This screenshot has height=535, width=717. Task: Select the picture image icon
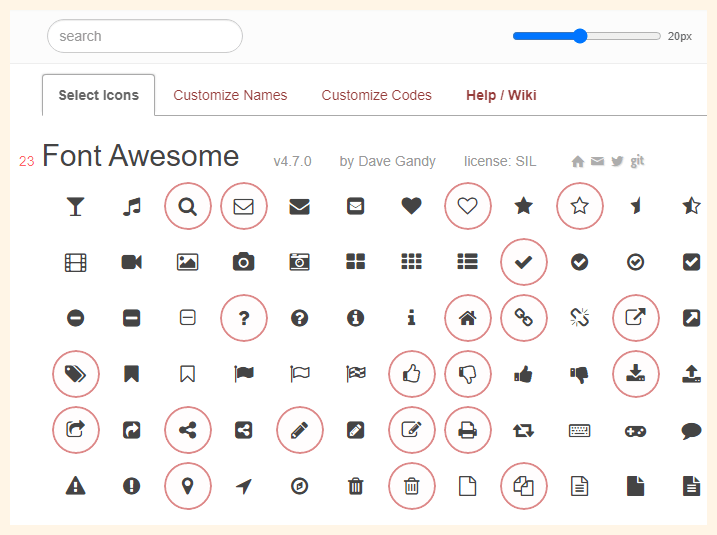(187, 262)
